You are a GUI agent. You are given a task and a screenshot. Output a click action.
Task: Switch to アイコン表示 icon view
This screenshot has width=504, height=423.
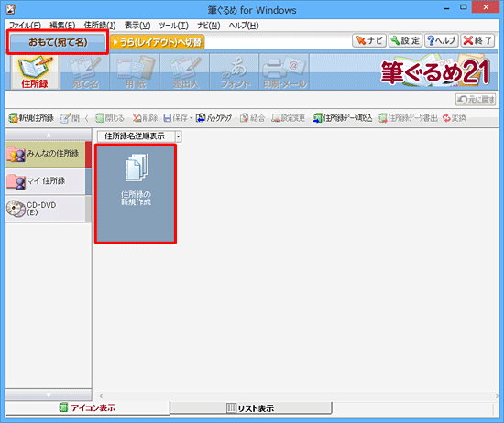pos(87,408)
